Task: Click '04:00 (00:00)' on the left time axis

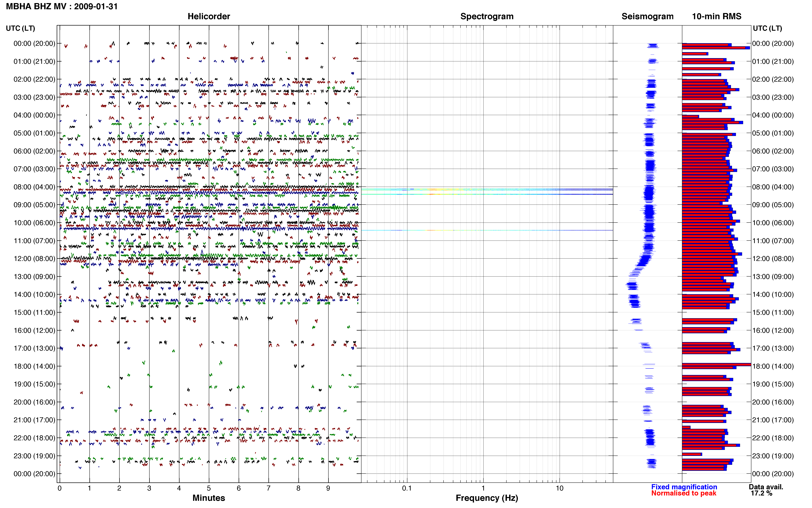Action: coord(34,115)
